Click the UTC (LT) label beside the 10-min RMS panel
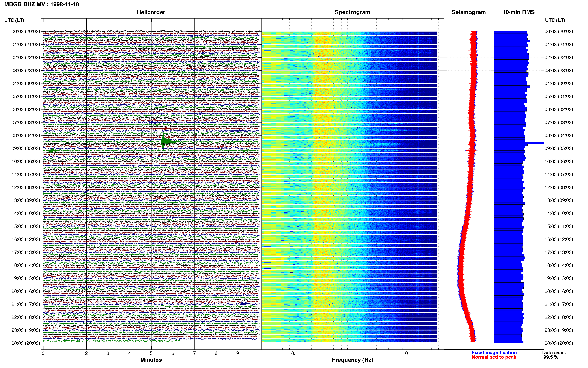This screenshot has width=588, height=368. [555, 20]
